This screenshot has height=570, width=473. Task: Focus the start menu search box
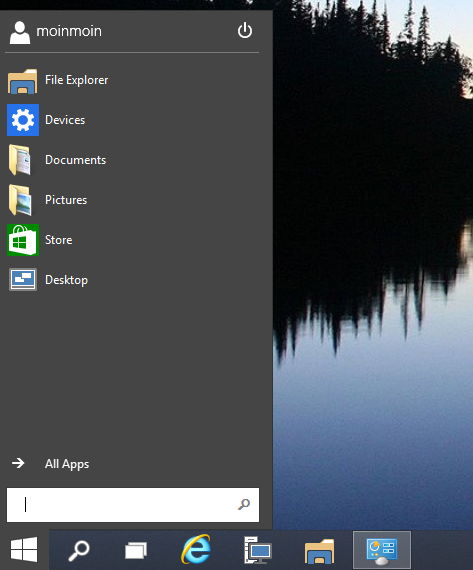[x=133, y=505]
